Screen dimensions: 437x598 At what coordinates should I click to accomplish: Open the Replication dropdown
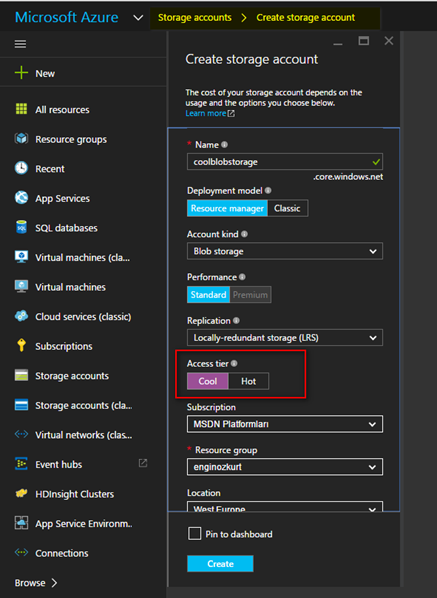pos(285,338)
